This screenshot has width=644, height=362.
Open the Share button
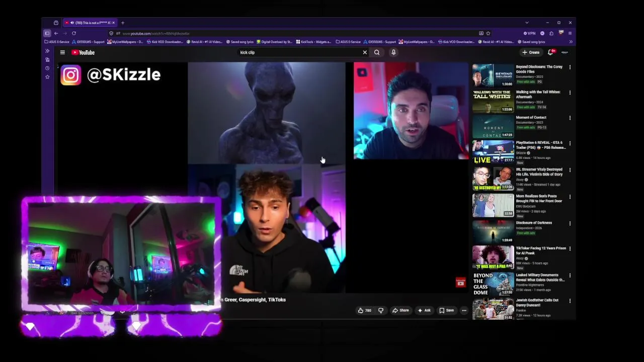[400, 311]
